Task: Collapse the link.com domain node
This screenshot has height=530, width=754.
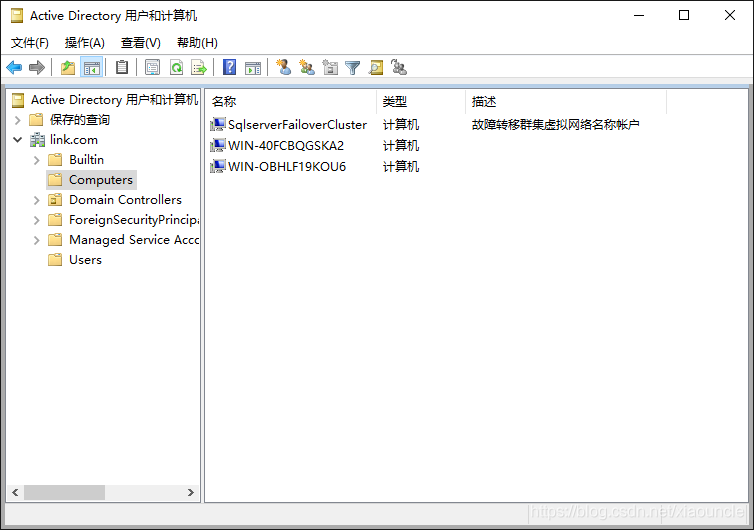Action: (x=18, y=140)
